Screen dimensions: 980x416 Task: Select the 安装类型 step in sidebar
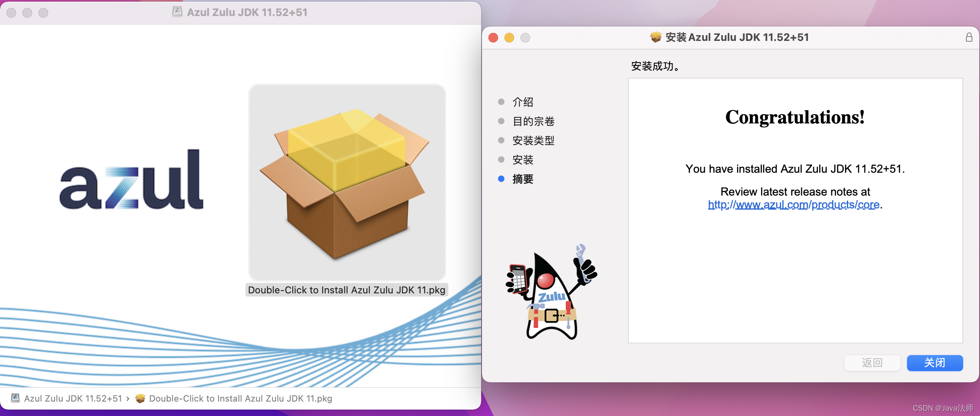[533, 140]
